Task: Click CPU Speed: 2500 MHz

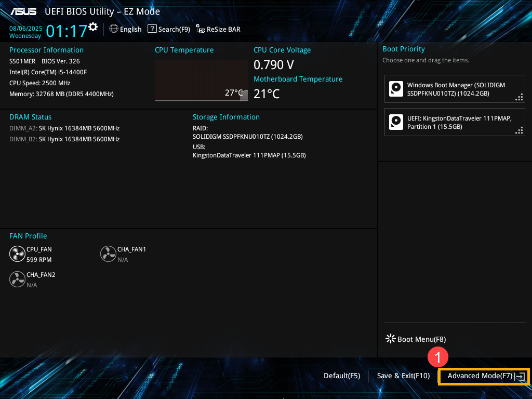Action: [39, 83]
